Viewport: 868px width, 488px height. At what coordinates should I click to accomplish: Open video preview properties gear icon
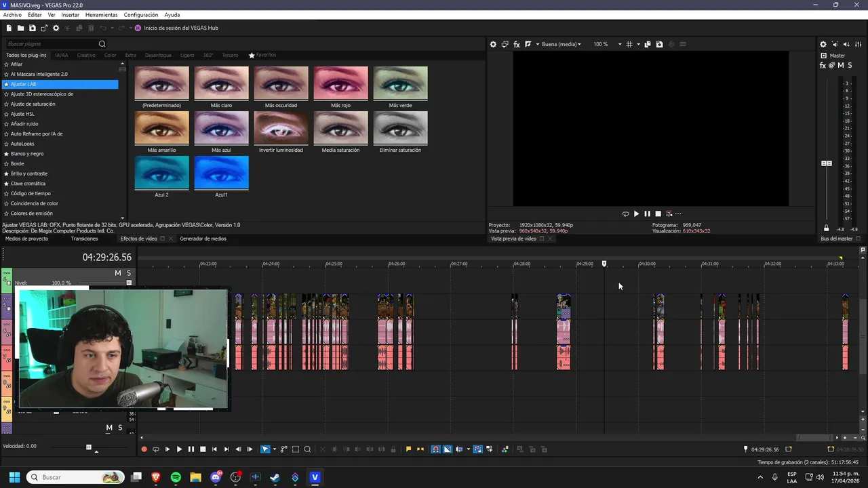[x=493, y=44]
